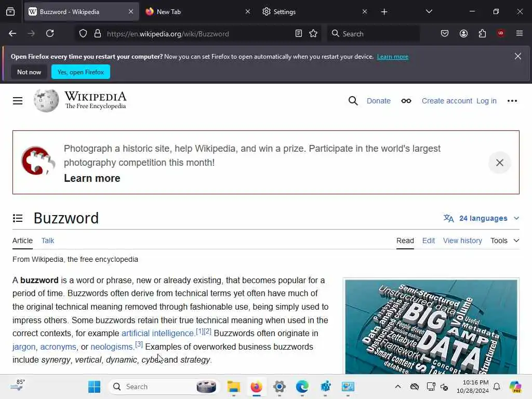
Task: Open uBlock Origin extension icon
Action: (500, 33)
